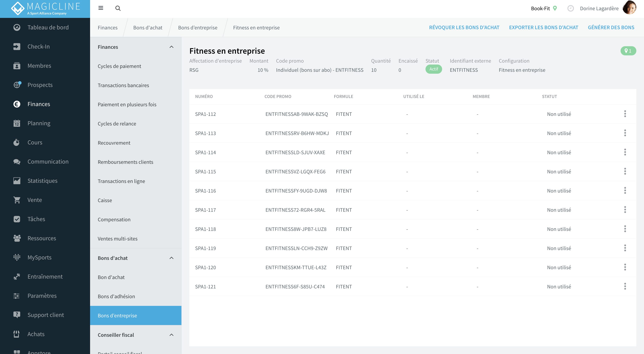Click the Communication chat icon

[x=17, y=161]
